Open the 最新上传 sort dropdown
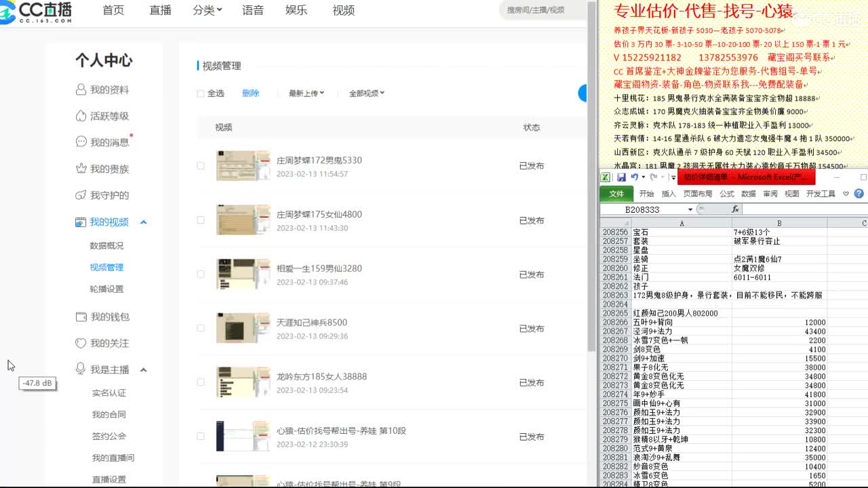 click(x=307, y=94)
